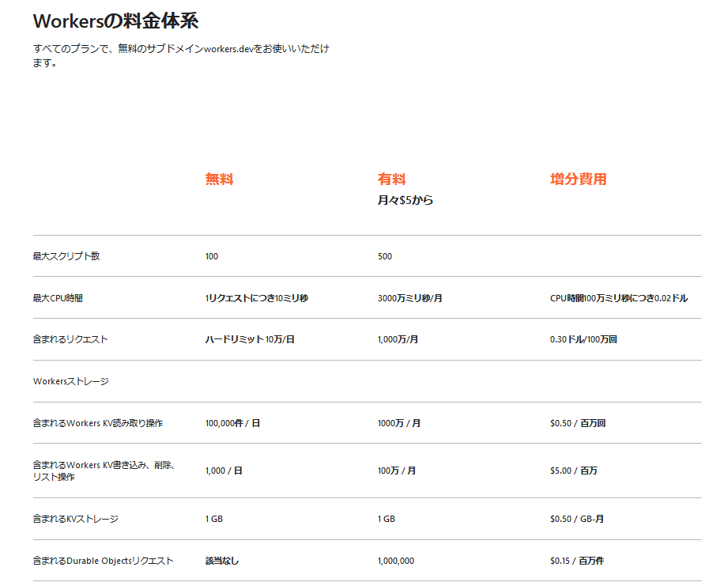Click the 1,000 / 日 cell
The height and width of the screenshot is (586, 728).
click(224, 471)
